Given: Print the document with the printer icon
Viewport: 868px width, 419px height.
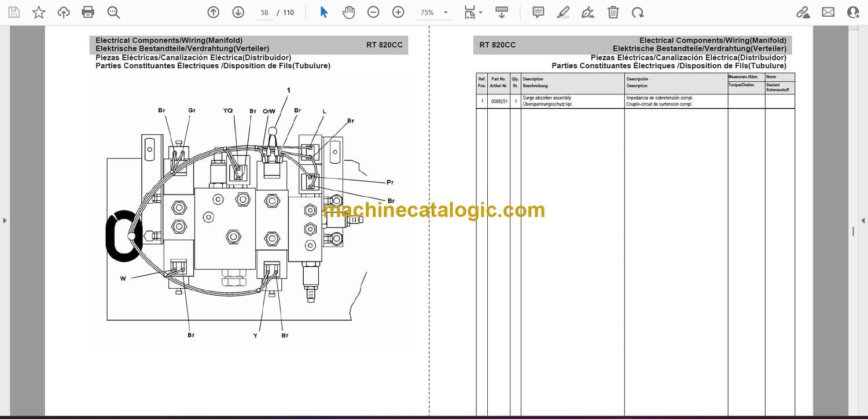Looking at the screenshot, I should (x=88, y=12).
